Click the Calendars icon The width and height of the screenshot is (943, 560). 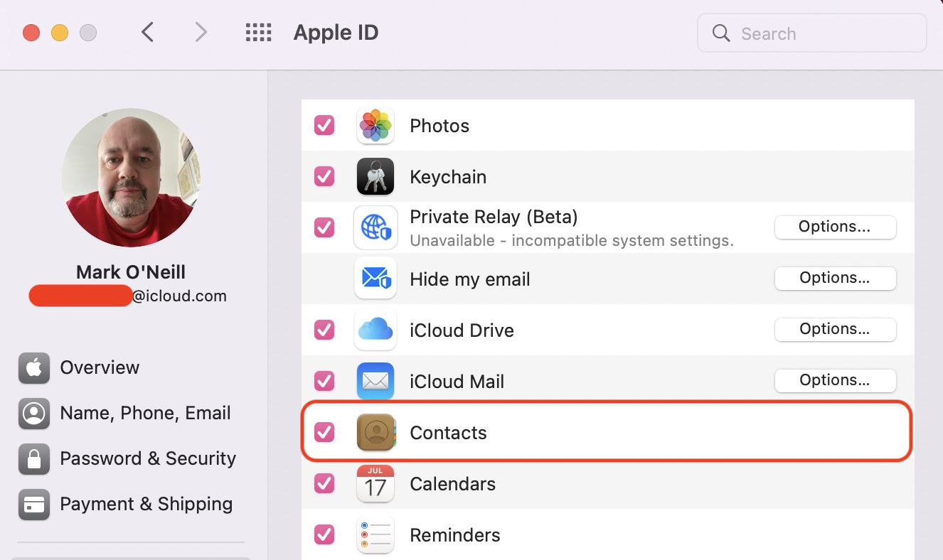375,484
